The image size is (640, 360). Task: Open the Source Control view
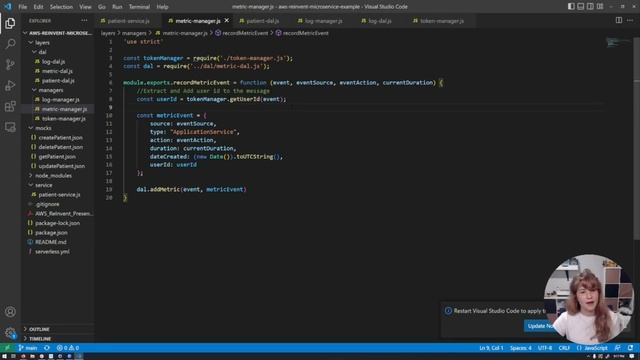(x=10, y=64)
